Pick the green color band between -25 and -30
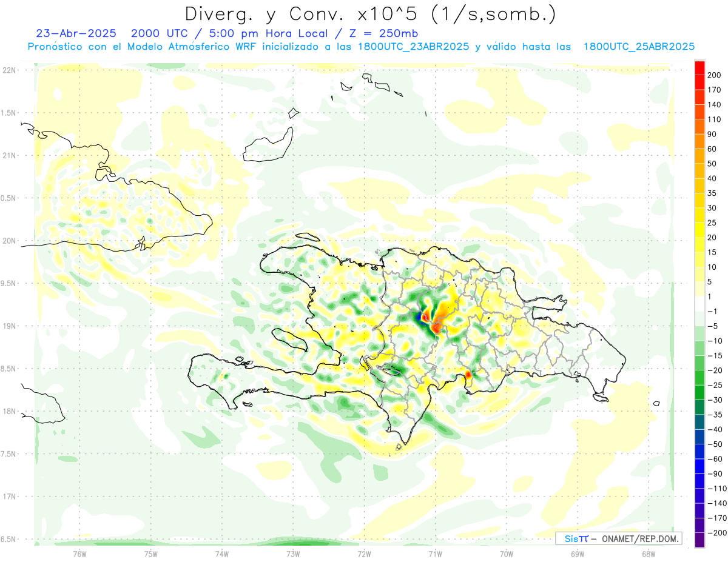 tap(700, 393)
